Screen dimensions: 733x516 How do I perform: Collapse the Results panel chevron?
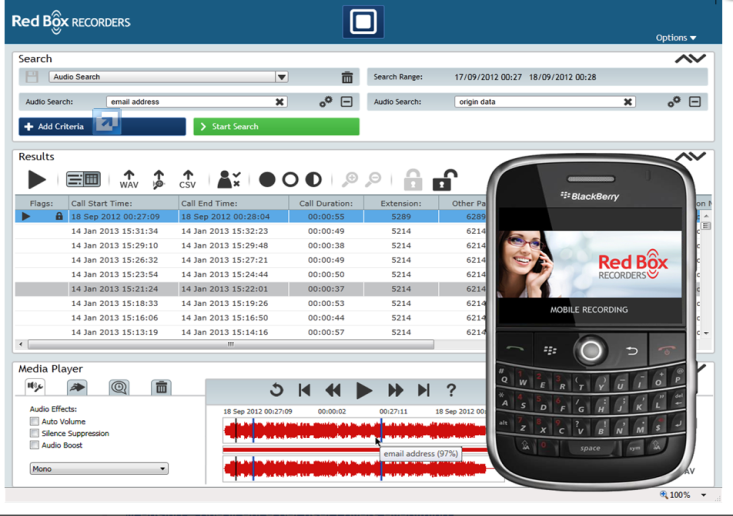pyautogui.click(x=690, y=157)
